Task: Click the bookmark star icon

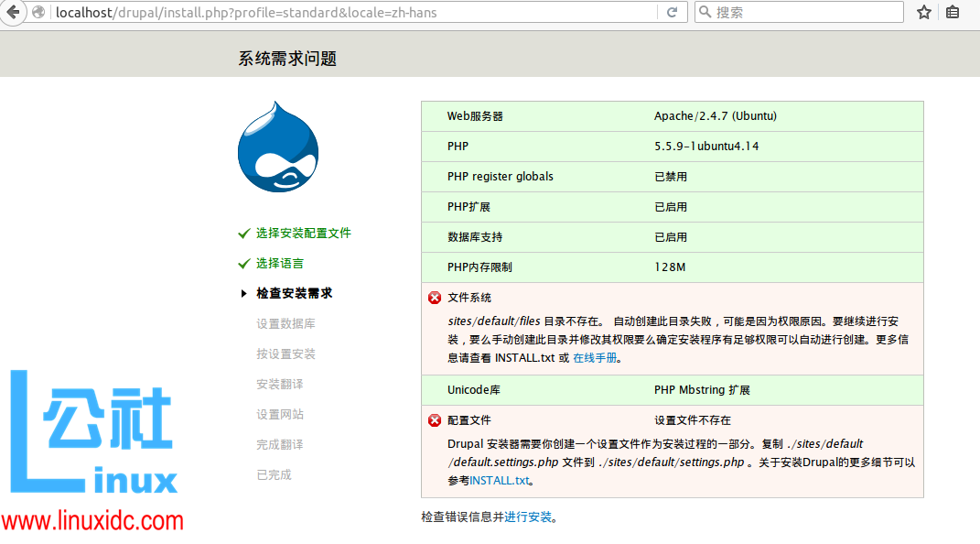Action: (x=923, y=12)
